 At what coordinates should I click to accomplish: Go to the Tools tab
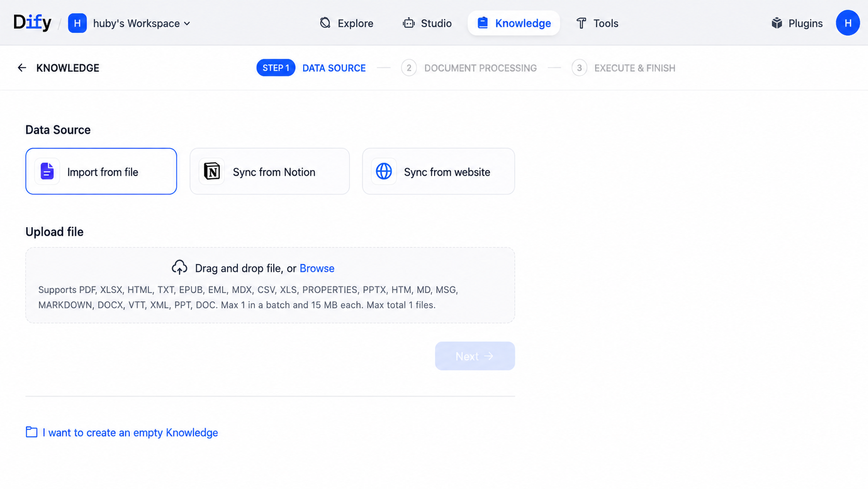[x=597, y=23]
